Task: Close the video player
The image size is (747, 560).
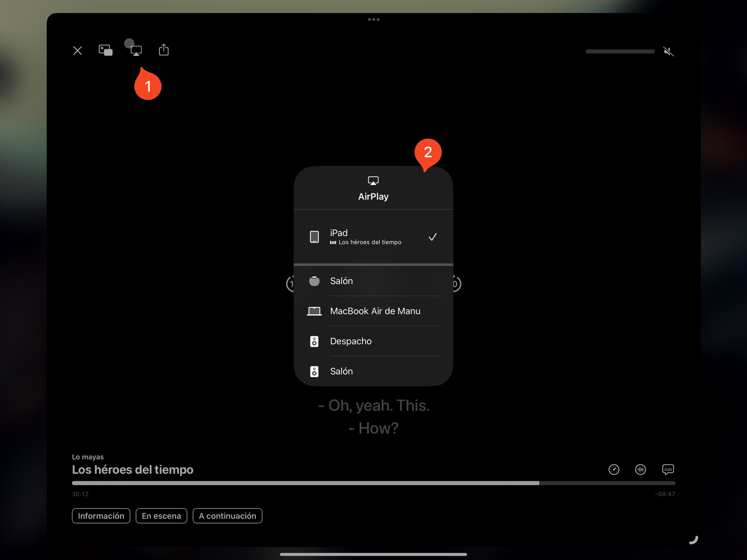Action: pos(77,51)
